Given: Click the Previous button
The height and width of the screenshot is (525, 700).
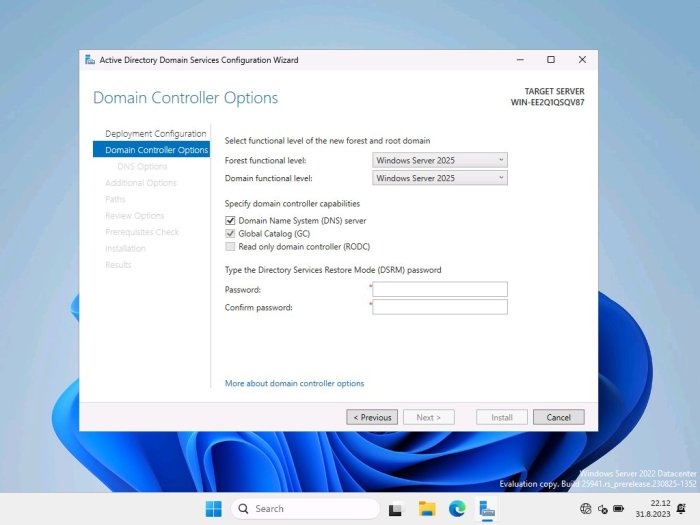Looking at the screenshot, I should click(x=372, y=417).
